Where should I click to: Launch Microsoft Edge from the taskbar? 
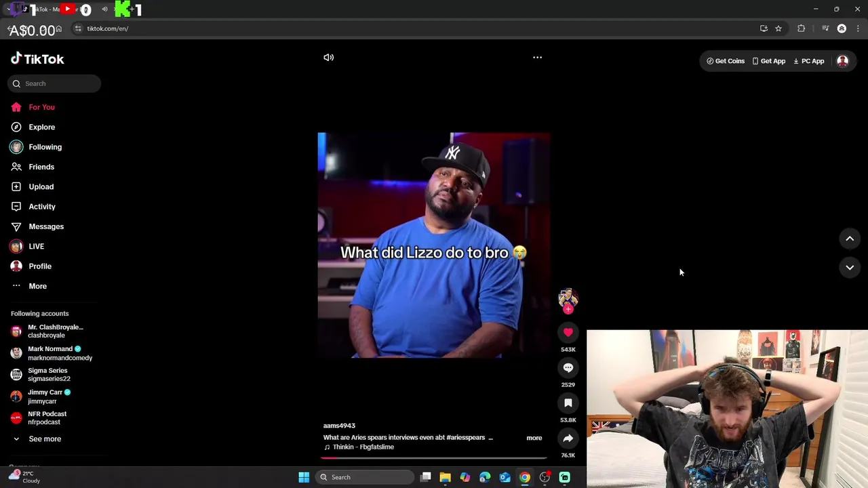485,477
